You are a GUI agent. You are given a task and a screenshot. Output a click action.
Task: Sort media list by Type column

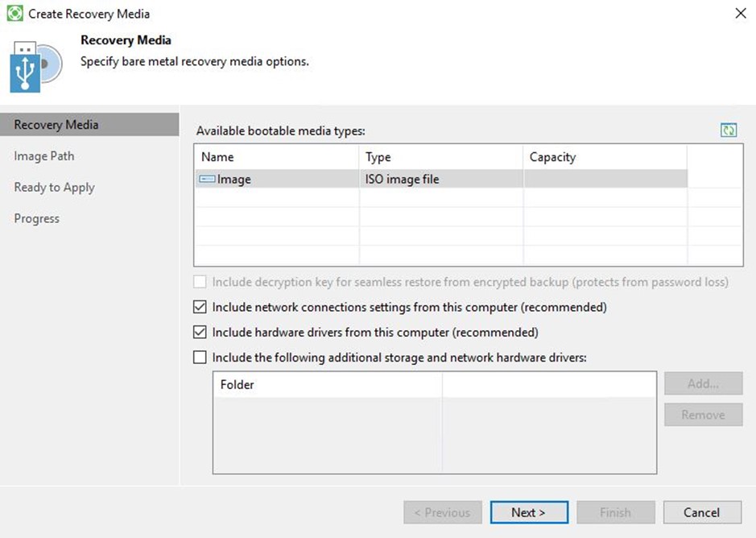tap(440, 157)
